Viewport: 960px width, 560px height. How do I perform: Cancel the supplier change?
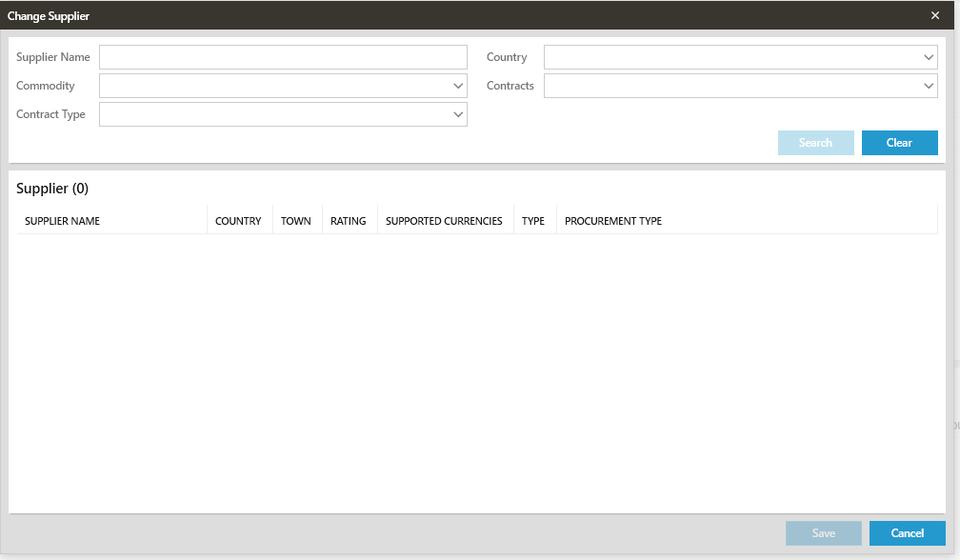click(x=907, y=533)
